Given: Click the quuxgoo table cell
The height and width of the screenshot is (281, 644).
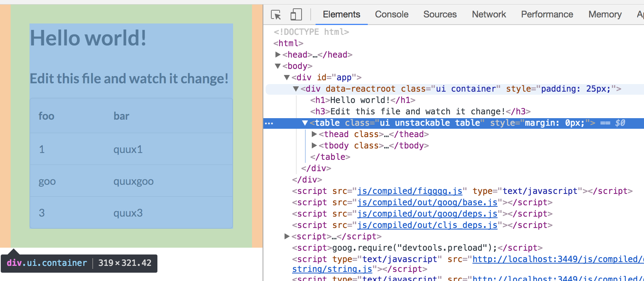Looking at the screenshot, I should (134, 181).
